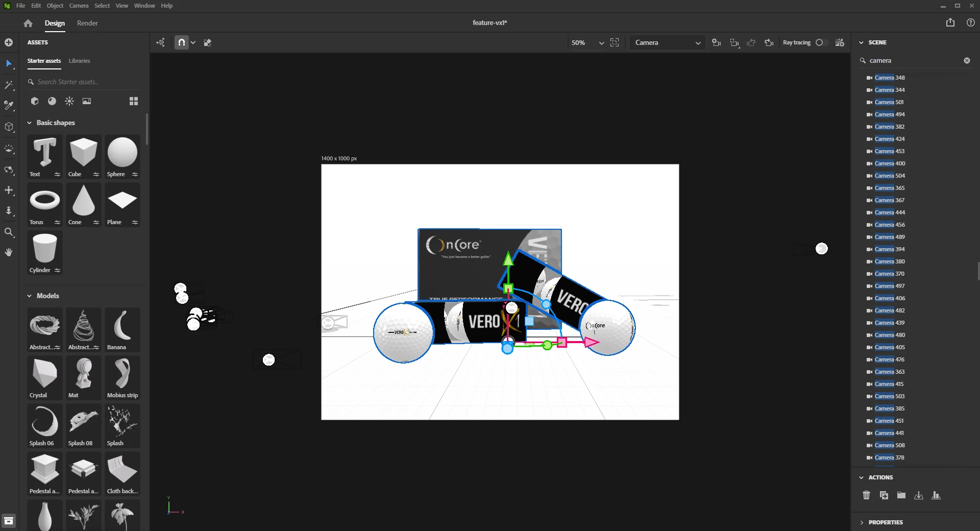Collapse the ACTIONS panel
The image size is (980, 531).
[862, 477]
